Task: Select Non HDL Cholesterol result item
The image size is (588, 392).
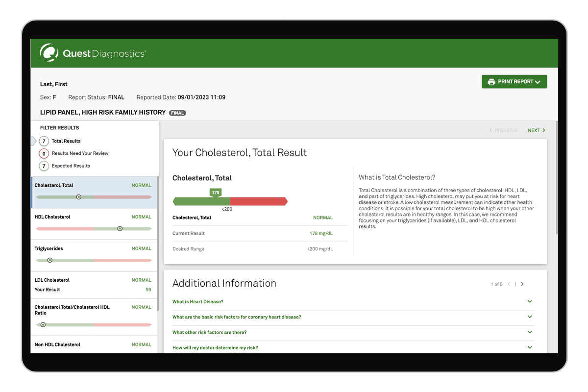Action: (93, 344)
